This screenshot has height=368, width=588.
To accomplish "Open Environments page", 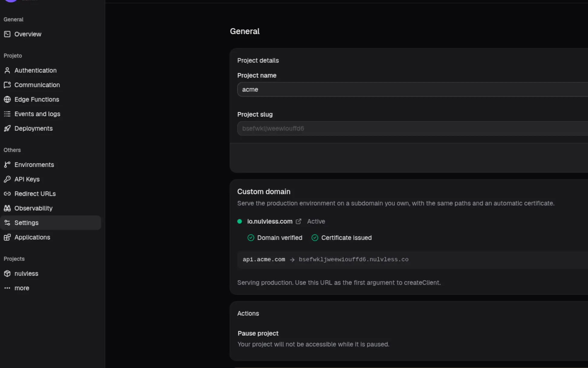I will [x=51, y=165].
